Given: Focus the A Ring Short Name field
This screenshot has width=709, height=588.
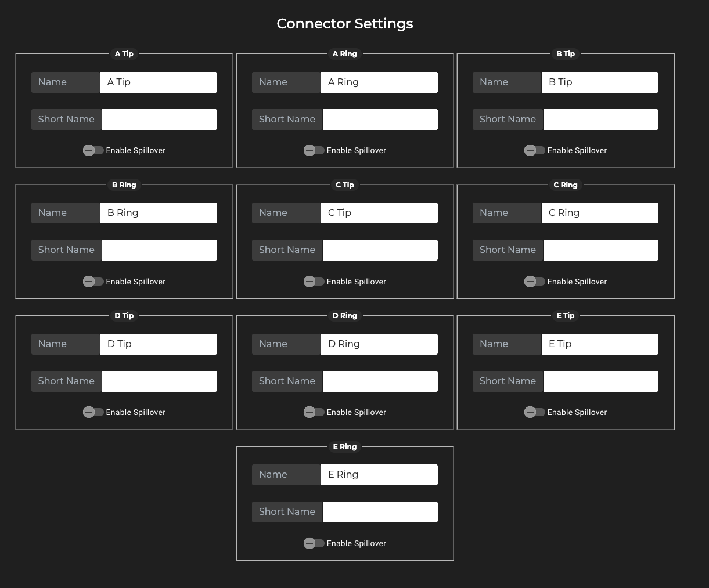Looking at the screenshot, I should (380, 120).
